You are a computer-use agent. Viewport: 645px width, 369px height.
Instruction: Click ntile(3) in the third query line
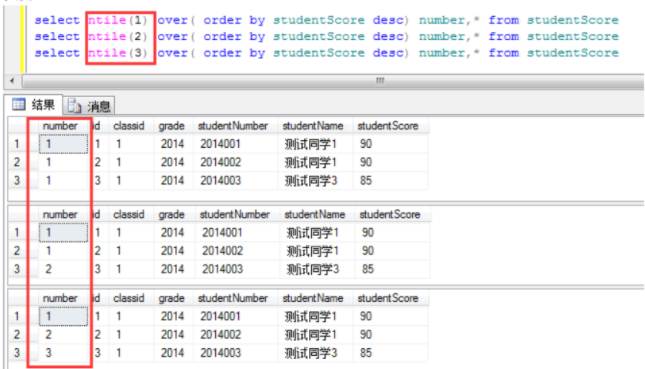[x=118, y=53]
